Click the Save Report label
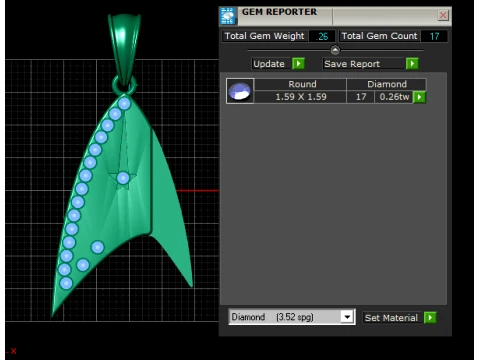 pyautogui.click(x=352, y=64)
